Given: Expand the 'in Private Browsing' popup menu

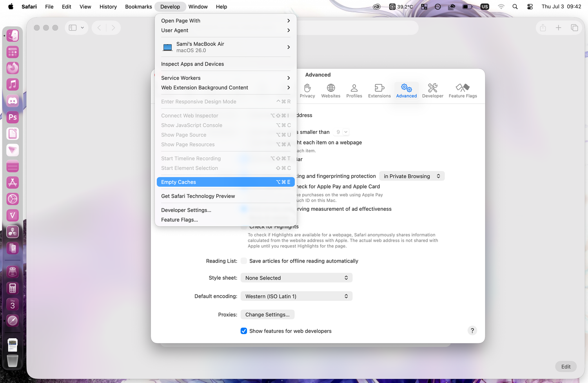Looking at the screenshot, I should pyautogui.click(x=412, y=176).
